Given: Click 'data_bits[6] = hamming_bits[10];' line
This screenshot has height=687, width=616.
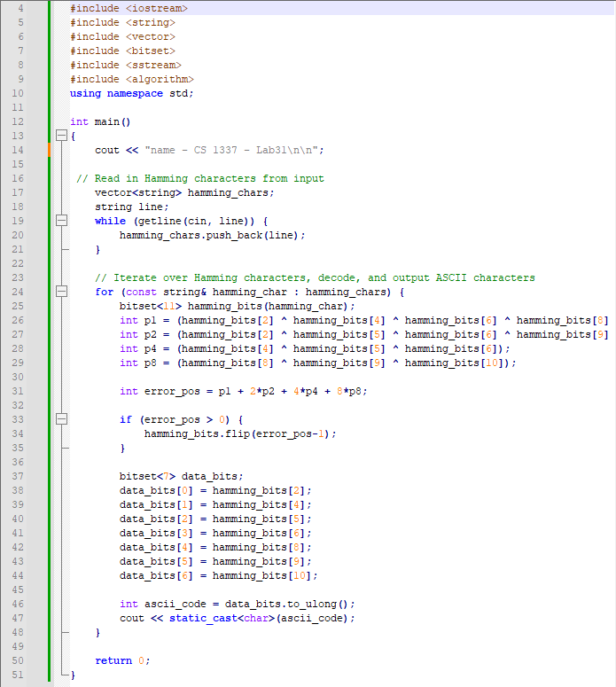Looking at the screenshot, I should (x=218, y=575).
